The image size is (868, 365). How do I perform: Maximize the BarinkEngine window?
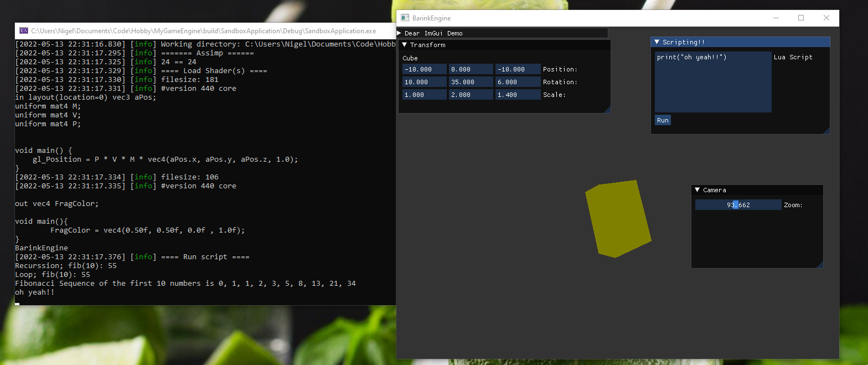click(x=801, y=18)
